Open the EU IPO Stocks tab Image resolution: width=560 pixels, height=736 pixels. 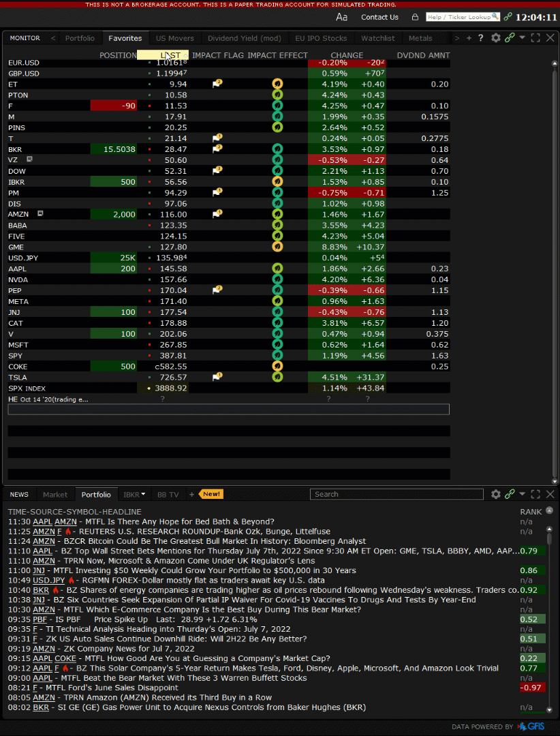321,38
